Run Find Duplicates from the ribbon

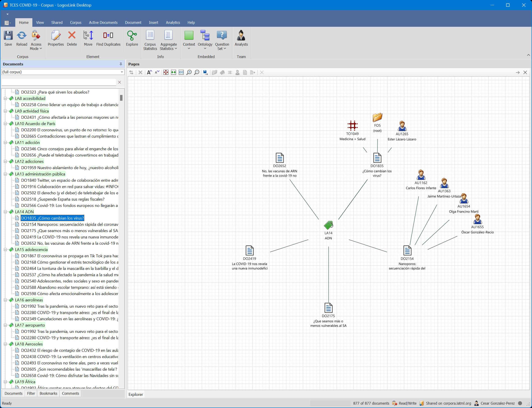pos(108,38)
